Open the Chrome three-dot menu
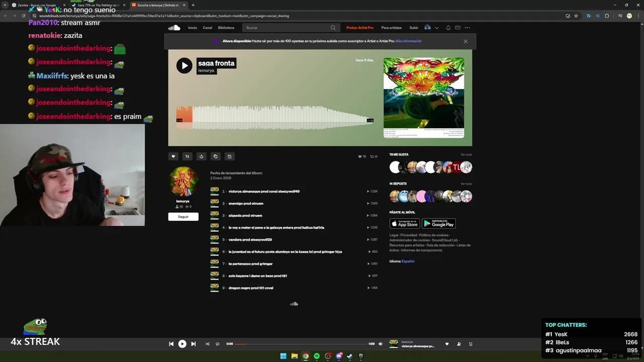The width and height of the screenshot is (644, 362). 638,16
